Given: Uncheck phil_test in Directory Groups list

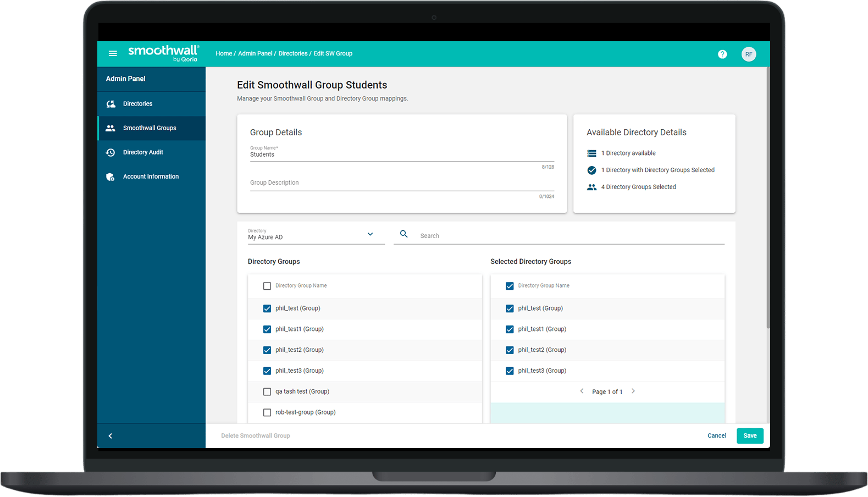Looking at the screenshot, I should 267,308.
